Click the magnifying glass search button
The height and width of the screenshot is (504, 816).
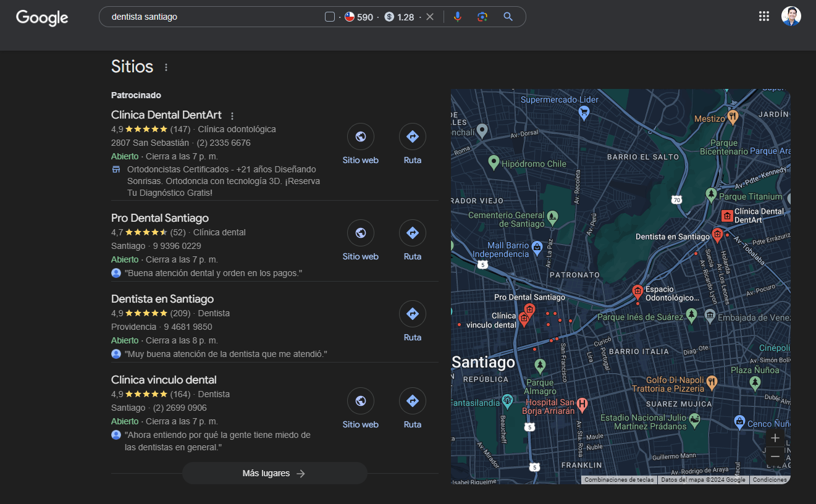pos(508,17)
